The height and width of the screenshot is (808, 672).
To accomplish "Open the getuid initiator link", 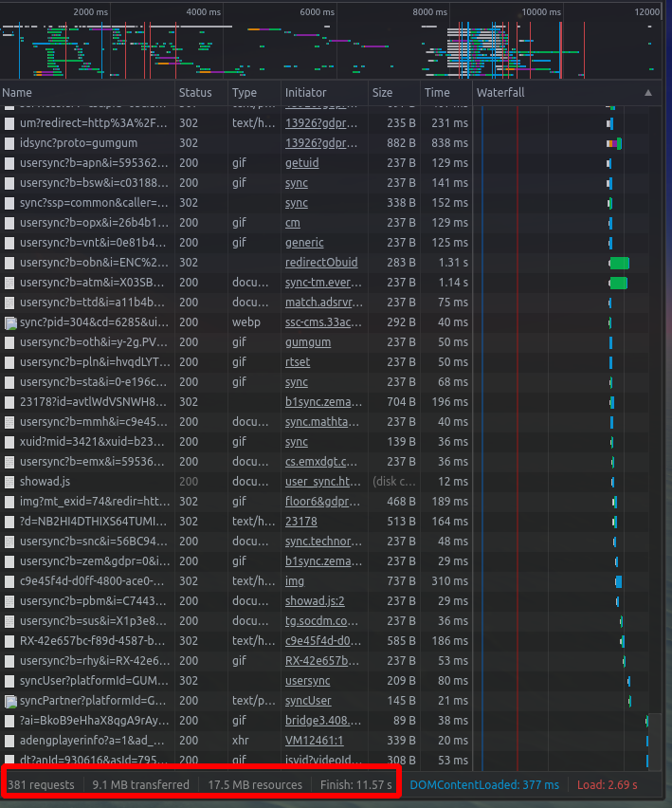I will [301, 163].
